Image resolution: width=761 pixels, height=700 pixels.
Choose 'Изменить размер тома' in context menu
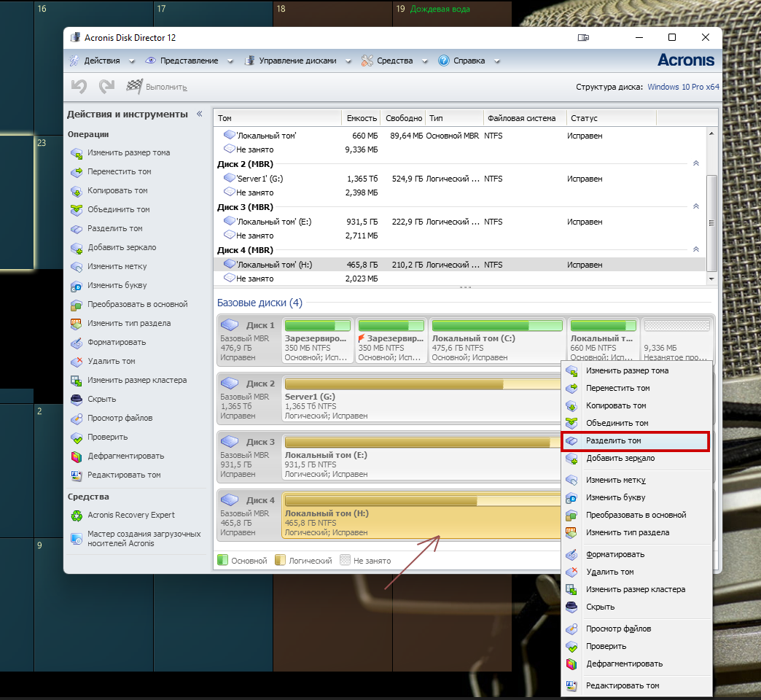click(x=636, y=370)
